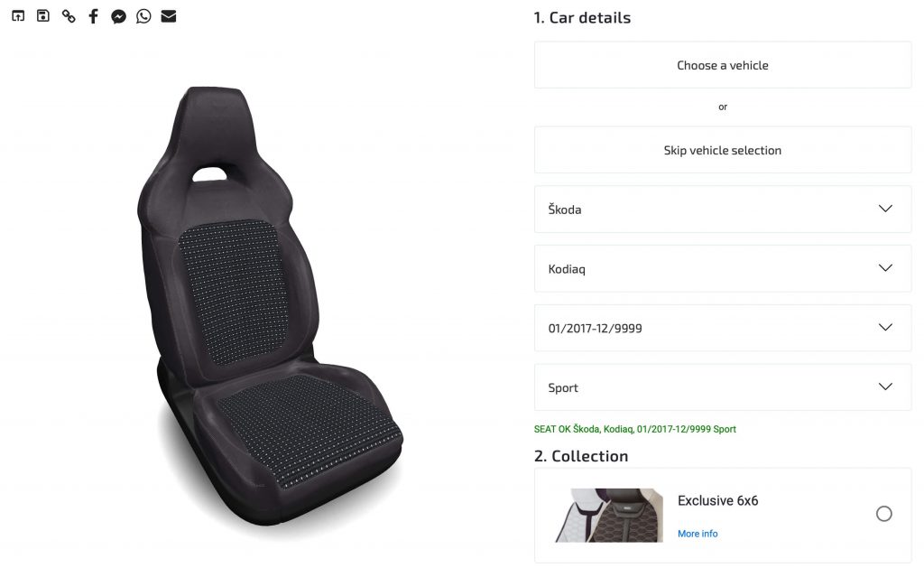Expand the Kodiaq model dropdown
This screenshot has height=568, width=924.
[x=723, y=269]
